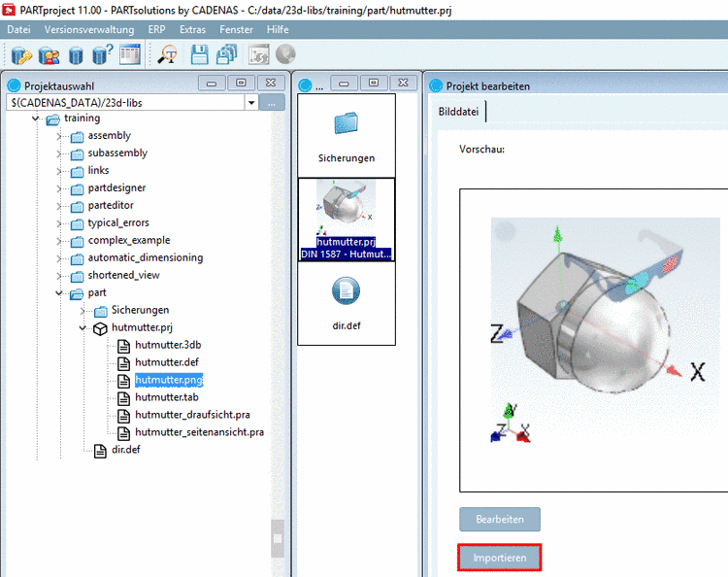Click the database with users toolbar icon
Viewport: 728px width, 577px height.
point(49,54)
